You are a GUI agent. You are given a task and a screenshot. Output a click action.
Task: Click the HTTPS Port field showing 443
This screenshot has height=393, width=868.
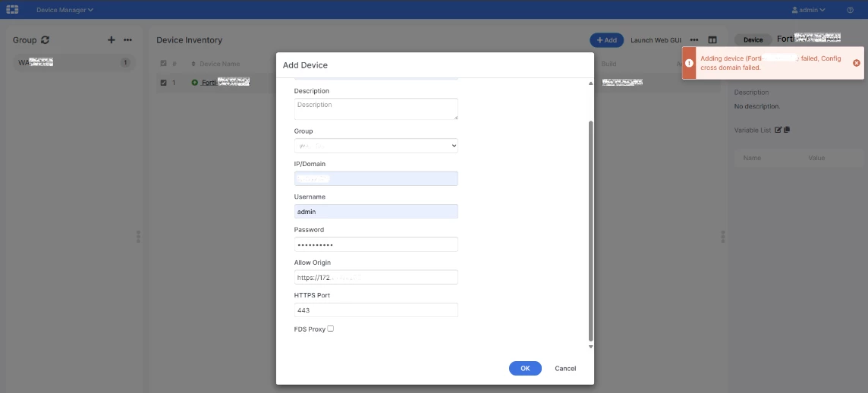tap(376, 310)
